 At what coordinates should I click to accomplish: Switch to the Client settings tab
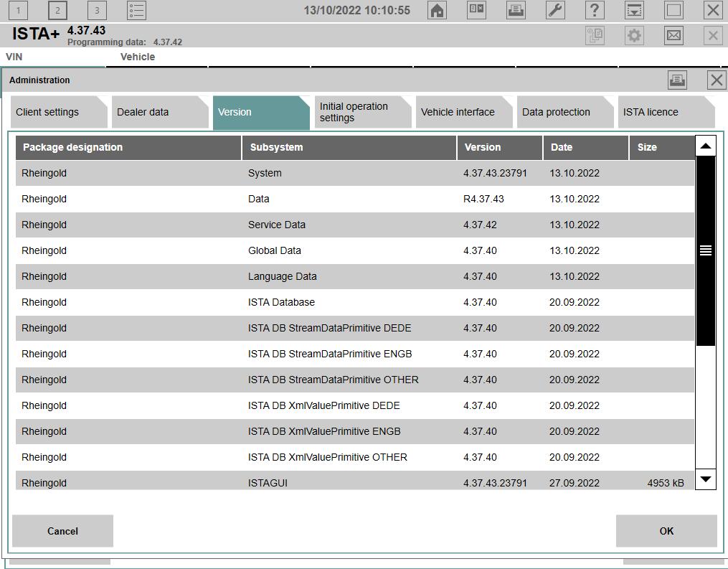(59, 112)
